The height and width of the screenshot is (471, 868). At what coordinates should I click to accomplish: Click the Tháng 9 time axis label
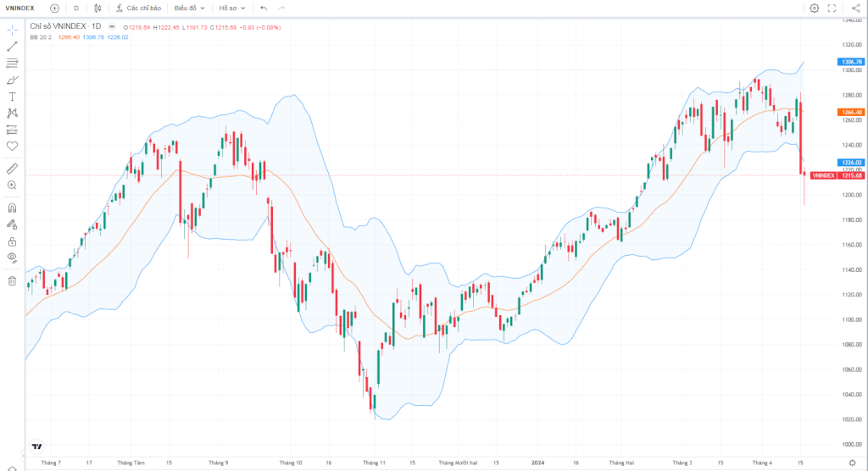click(x=218, y=463)
